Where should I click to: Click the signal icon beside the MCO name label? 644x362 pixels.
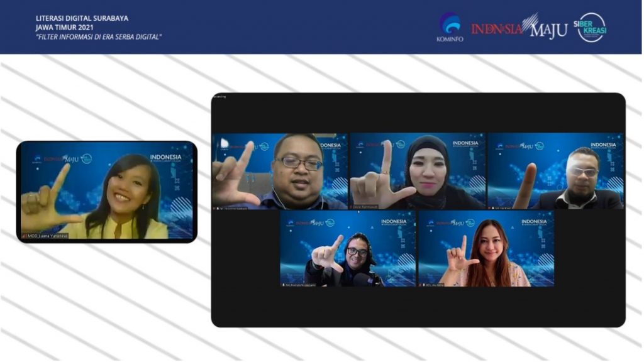[25, 236]
